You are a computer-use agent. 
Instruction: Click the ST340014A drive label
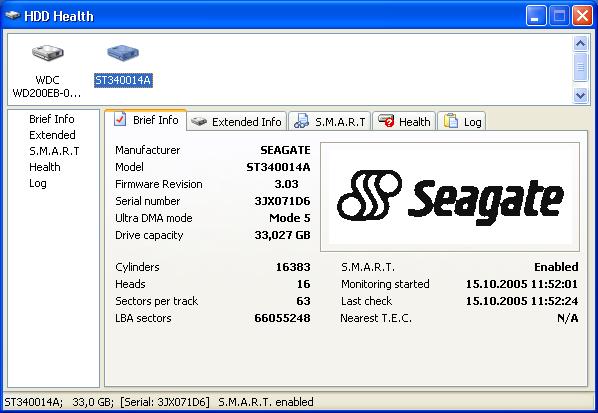123,80
